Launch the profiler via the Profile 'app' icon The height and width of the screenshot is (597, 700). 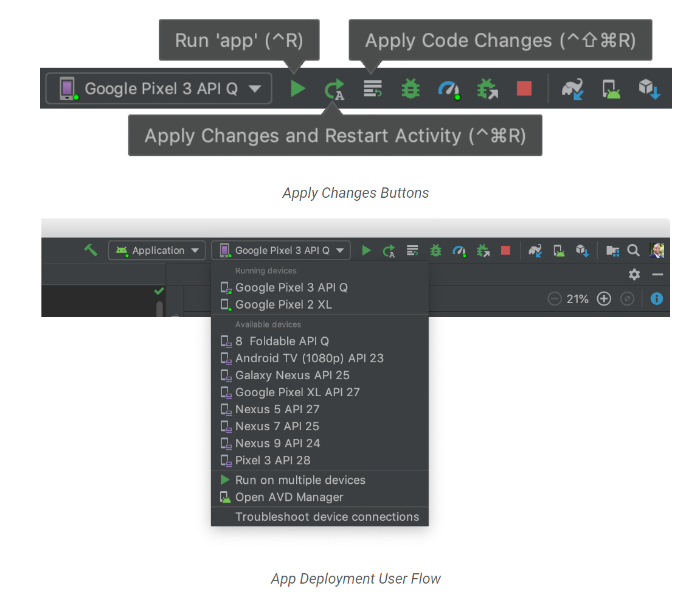449,88
